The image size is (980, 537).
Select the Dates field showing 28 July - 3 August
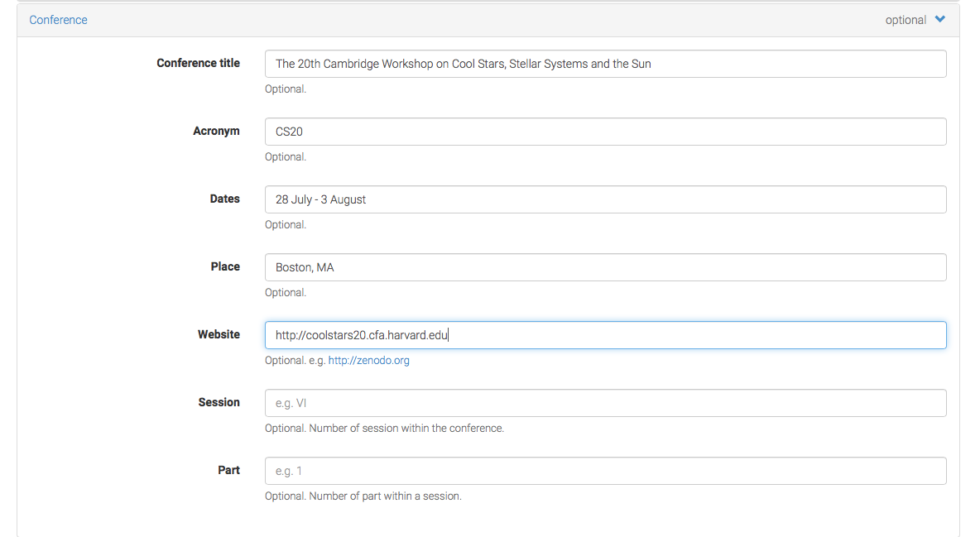click(x=605, y=199)
